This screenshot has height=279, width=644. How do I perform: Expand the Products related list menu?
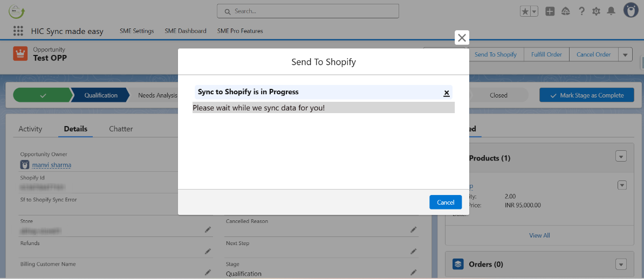pos(621,157)
